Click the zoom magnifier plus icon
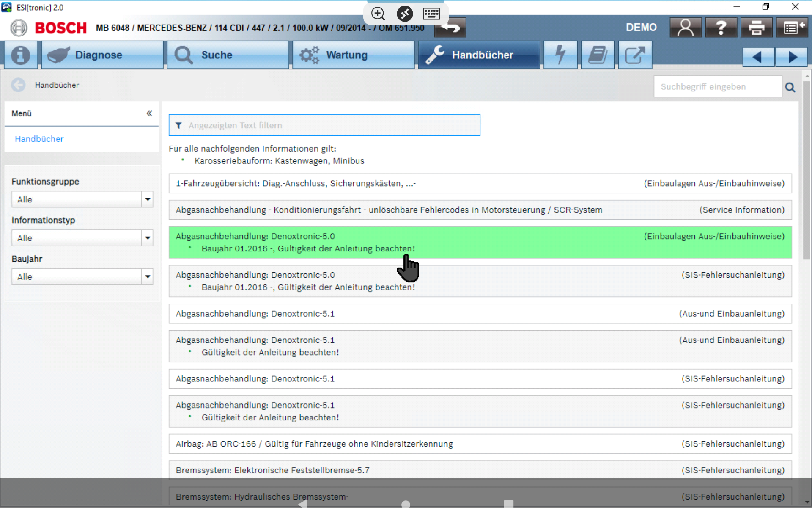 (x=378, y=14)
